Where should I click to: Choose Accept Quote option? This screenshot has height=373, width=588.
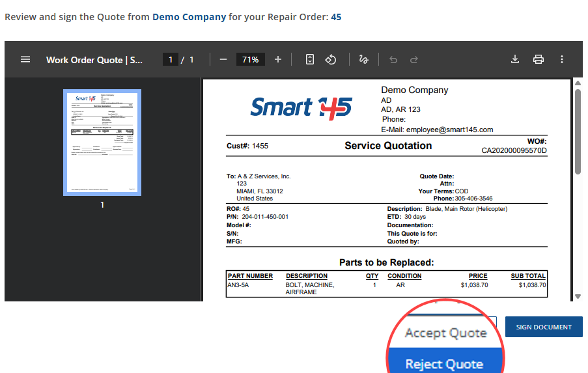click(x=445, y=333)
